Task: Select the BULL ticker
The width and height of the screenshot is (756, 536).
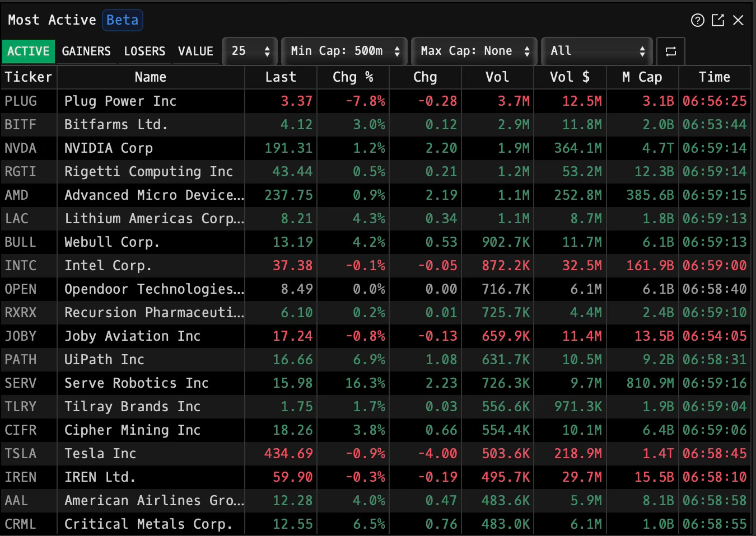Action: point(21,242)
